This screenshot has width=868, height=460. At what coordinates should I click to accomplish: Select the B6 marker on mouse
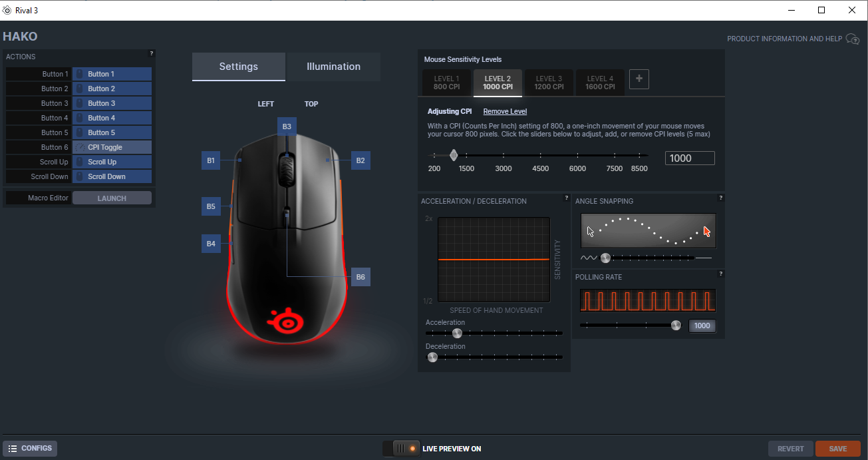pyautogui.click(x=361, y=277)
